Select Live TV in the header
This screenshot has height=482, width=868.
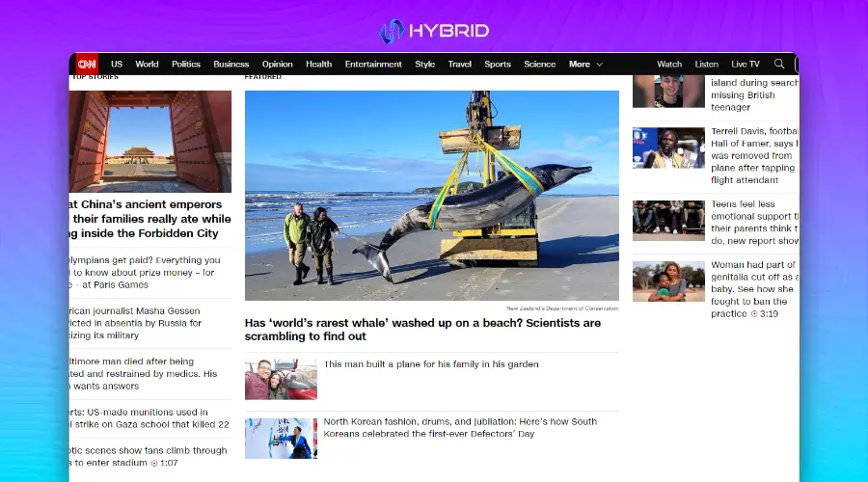point(746,65)
